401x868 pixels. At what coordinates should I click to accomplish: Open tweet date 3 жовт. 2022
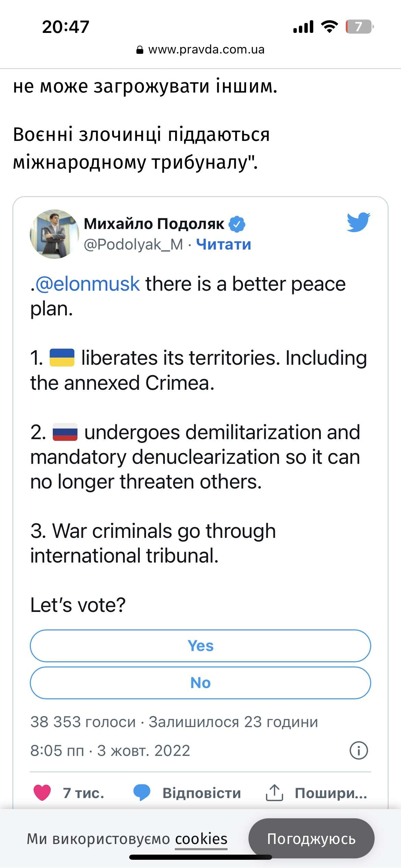click(144, 751)
